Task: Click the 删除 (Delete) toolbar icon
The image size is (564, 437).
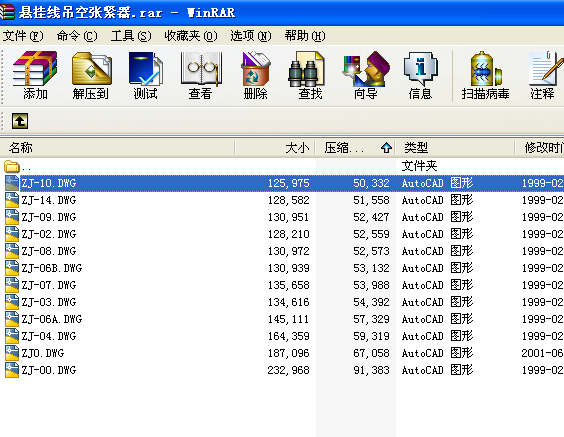Action: [x=256, y=76]
